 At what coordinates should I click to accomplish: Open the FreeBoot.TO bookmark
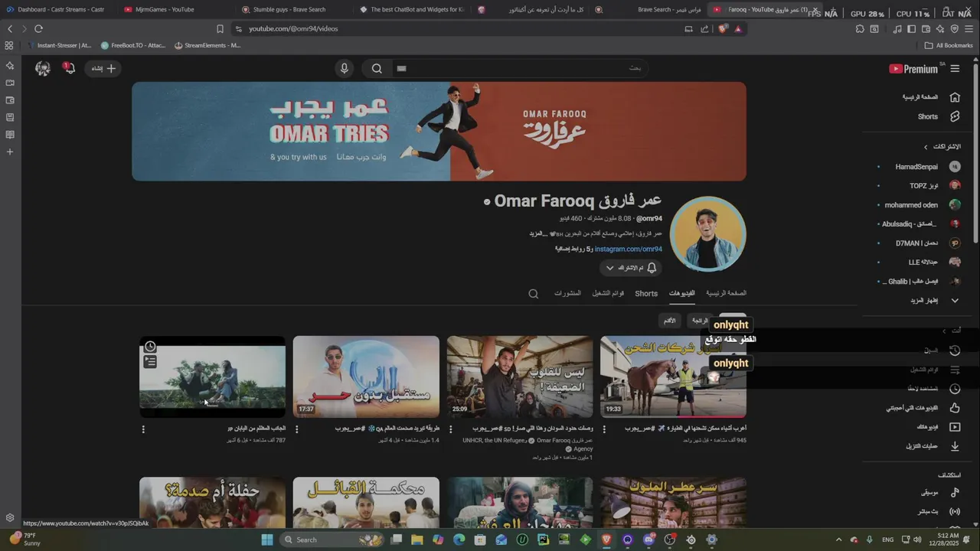tap(133, 45)
